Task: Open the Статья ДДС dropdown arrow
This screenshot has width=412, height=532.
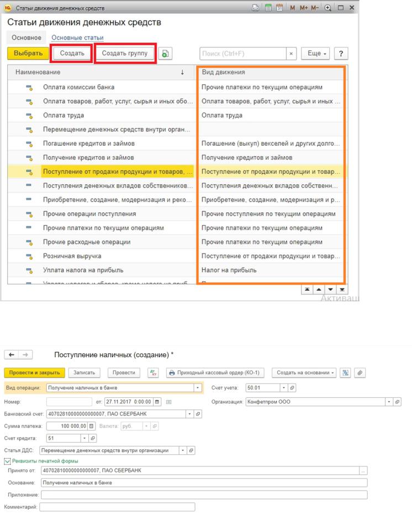Action: point(183,450)
